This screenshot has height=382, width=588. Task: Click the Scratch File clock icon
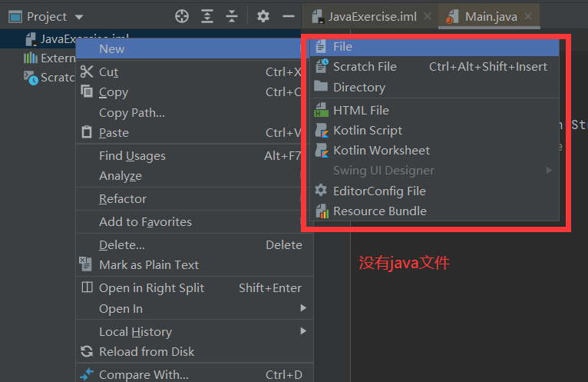[322, 66]
